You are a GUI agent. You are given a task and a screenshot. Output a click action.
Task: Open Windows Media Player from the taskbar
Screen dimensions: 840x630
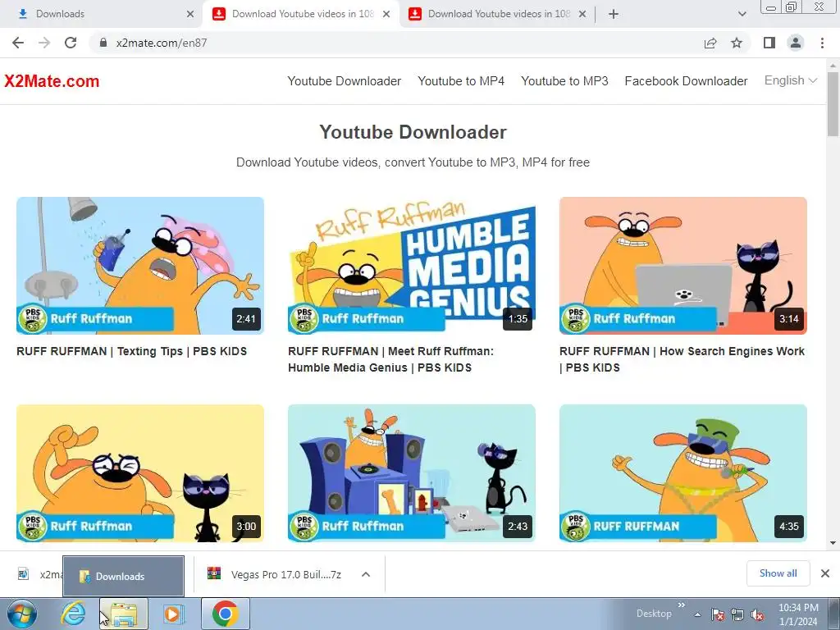coord(173,614)
